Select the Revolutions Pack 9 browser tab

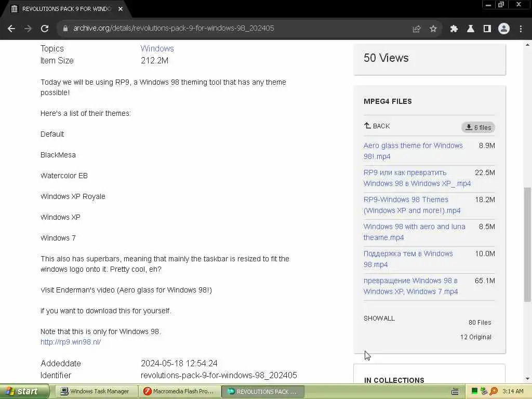(66, 9)
